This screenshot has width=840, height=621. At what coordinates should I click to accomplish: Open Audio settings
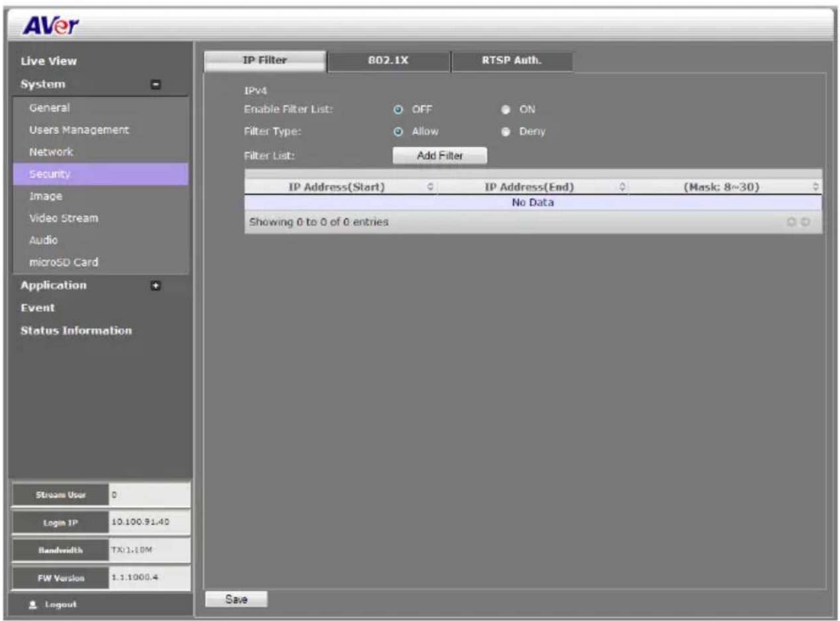click(x=43, y=240)
